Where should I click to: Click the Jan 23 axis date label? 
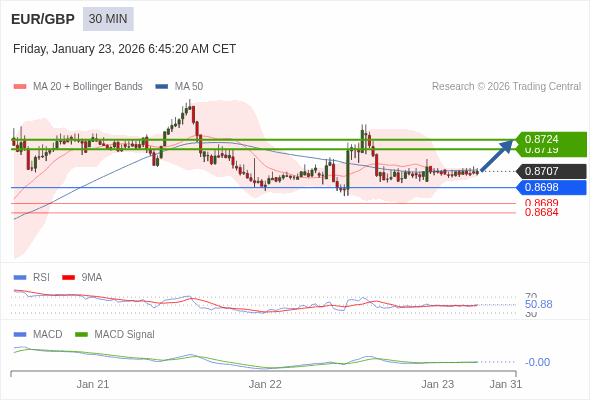point(437,384)
